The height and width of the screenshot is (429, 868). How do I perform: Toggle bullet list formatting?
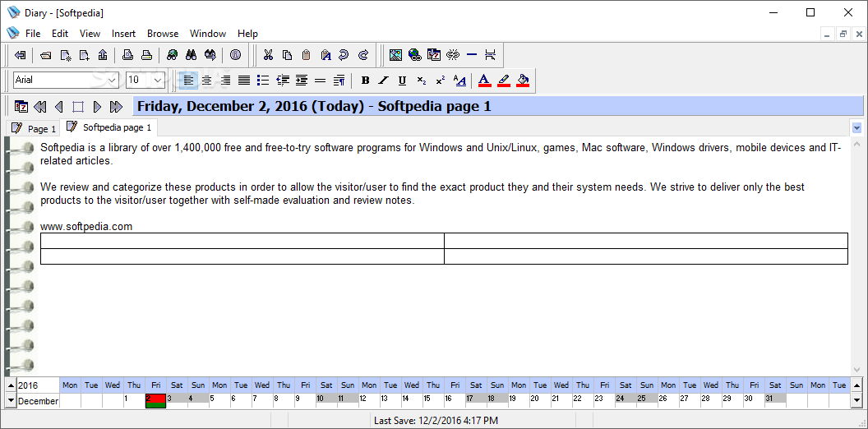(x=263, y=81)
